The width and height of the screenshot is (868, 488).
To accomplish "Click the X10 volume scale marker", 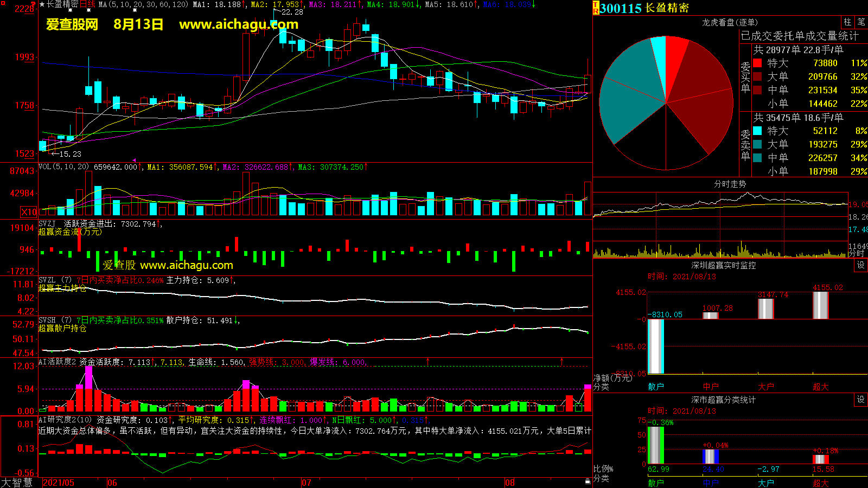I will tap(29, 212).
